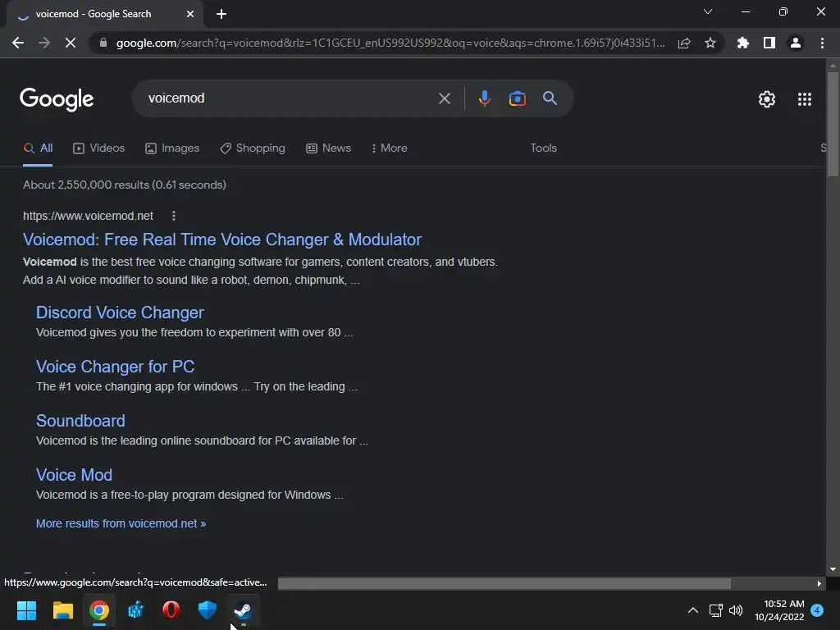Click the forward navigation arrow

(44, 43)
